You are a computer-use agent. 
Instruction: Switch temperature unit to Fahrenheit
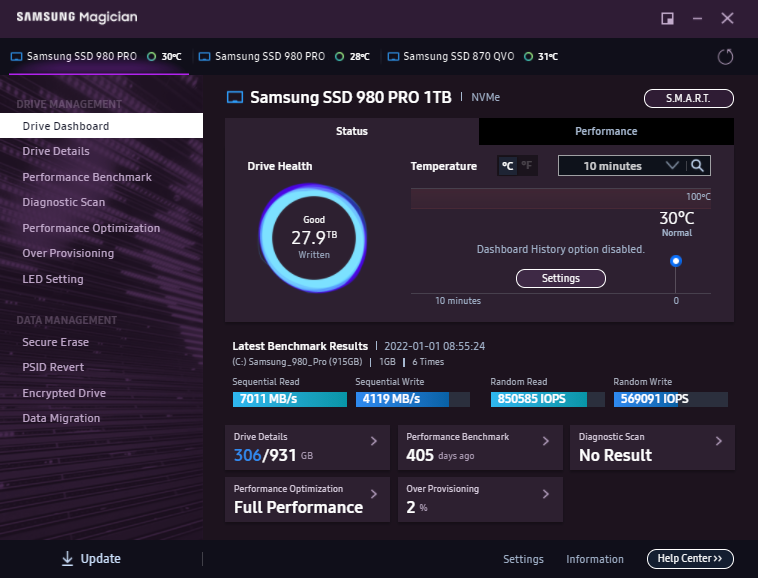click(x=527, y=166)
